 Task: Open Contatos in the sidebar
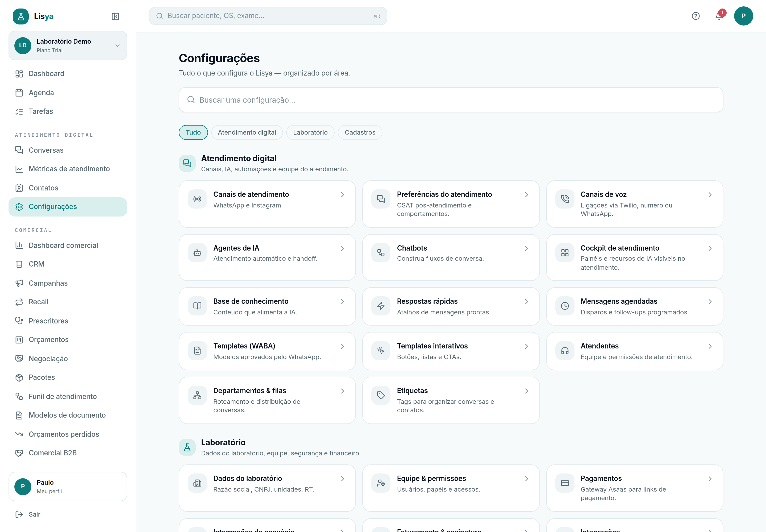coord(68,188)
